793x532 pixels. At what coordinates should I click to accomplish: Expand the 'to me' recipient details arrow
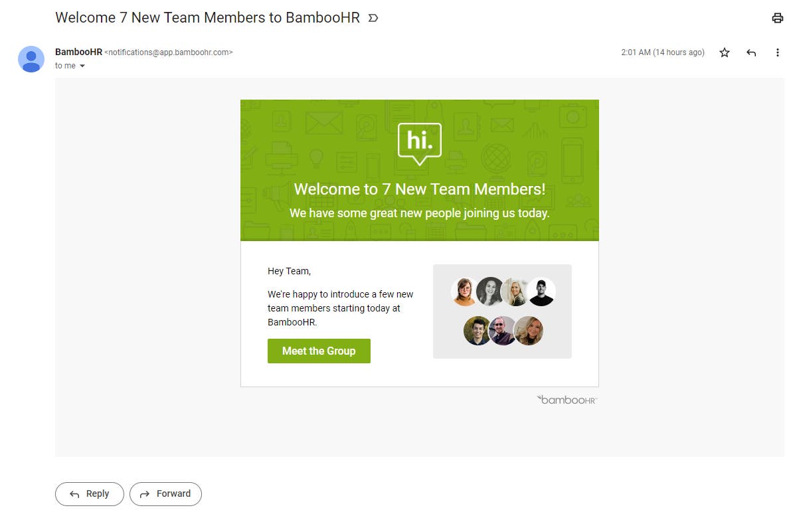click(x=82, y=66)
